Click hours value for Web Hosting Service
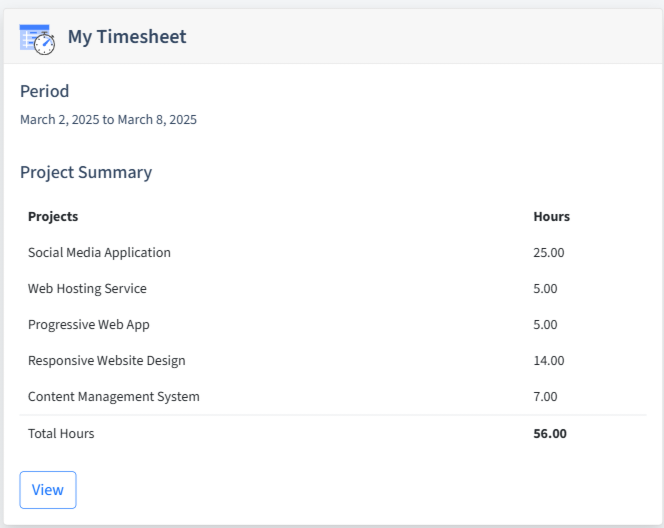Screen dimensions: 664x528 click(x=545, y=289)
